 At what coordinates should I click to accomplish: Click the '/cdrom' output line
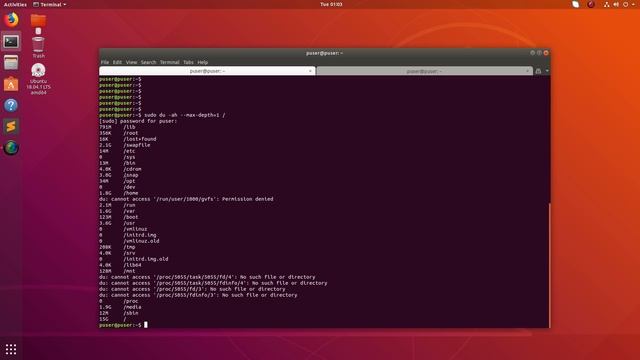(120, 169)
